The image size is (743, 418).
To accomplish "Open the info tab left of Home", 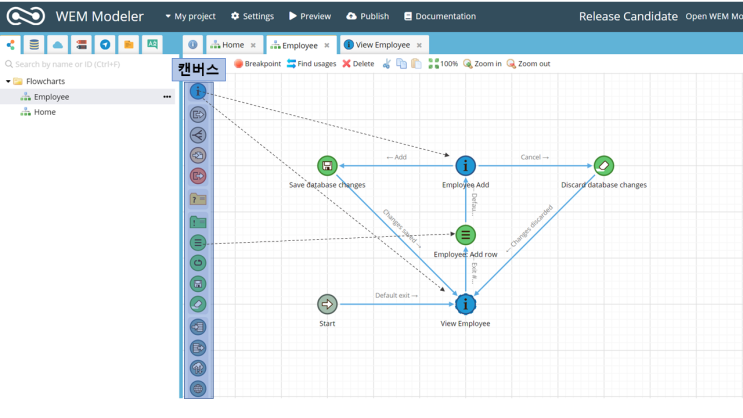I will 193,45.
